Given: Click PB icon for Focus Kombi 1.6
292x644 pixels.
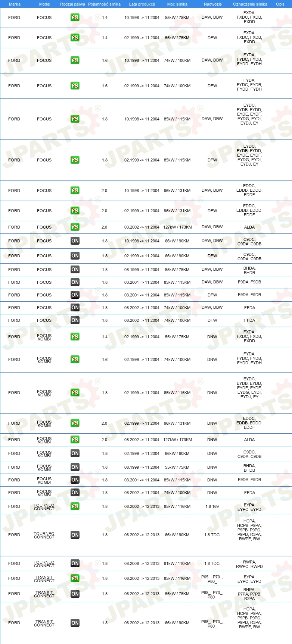Looking at the screenshot, I should (75, 359).
